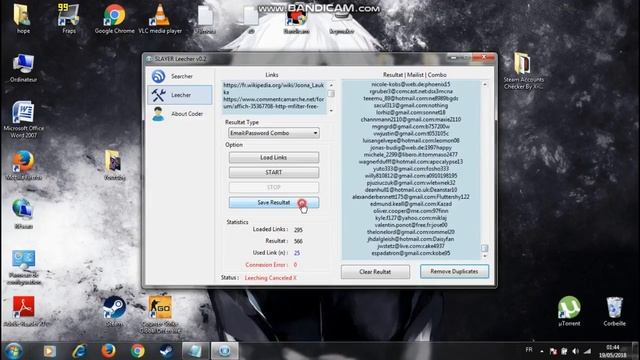Viewport: 640px width, 360px height.
Task: Click Internet Explorer in the taskbar
Action: click(x=79, y=351)
